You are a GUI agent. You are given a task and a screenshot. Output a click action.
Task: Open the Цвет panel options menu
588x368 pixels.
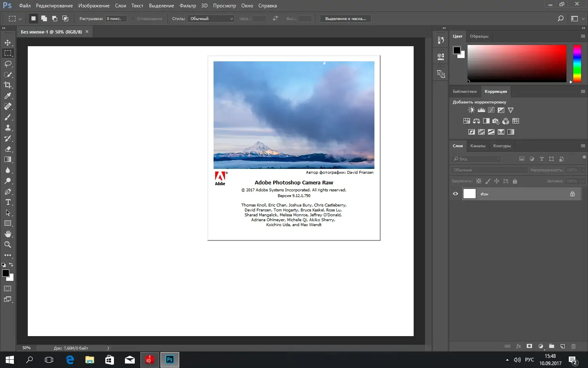click(x=583, y=36)
